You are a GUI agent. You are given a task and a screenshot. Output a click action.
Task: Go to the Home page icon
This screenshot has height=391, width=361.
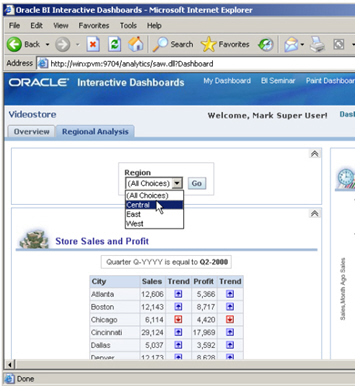136,44
